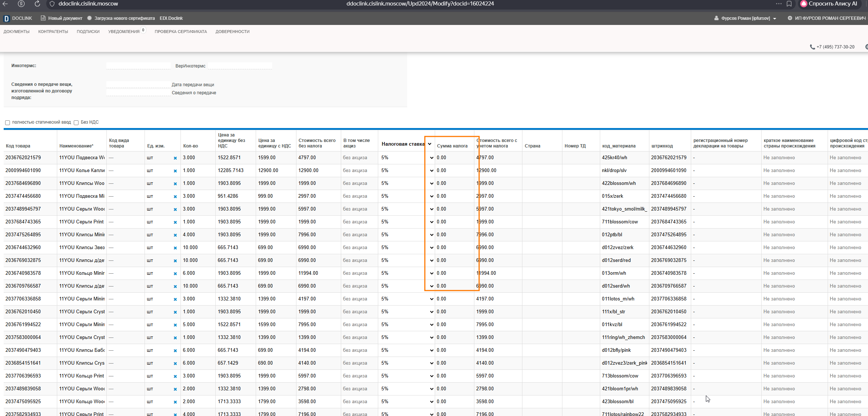The width and height of the screenshot is (868, 416).
Task: Click the EDI.Doclink link
Action: coord(171,18)
